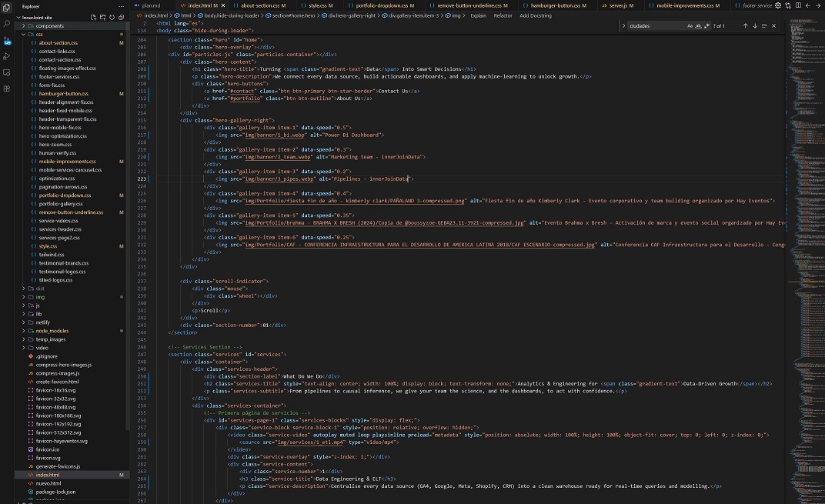825x504 pixels.
Task: Click Add Docstring action in breadcrumb bar
Action: [536, 16]
